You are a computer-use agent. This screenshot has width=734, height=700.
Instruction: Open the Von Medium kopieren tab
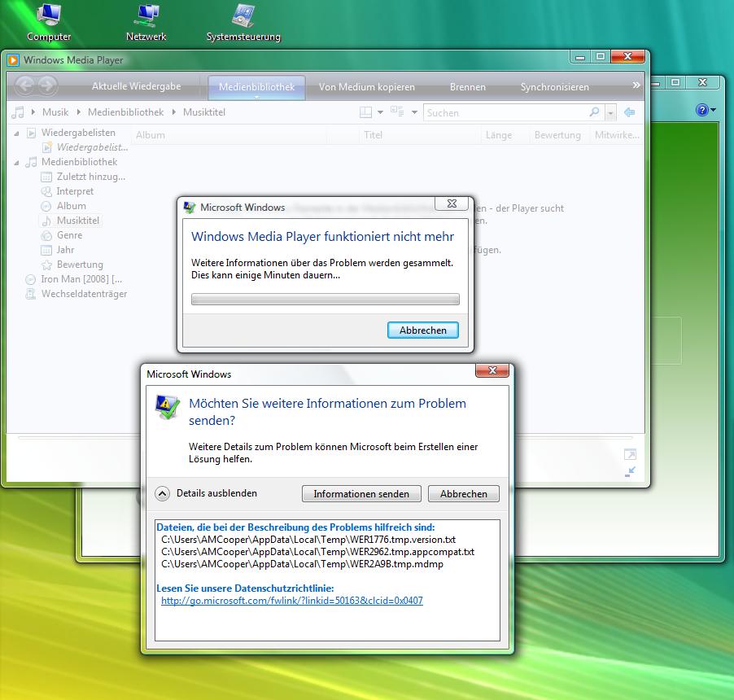tap(366, 87)
